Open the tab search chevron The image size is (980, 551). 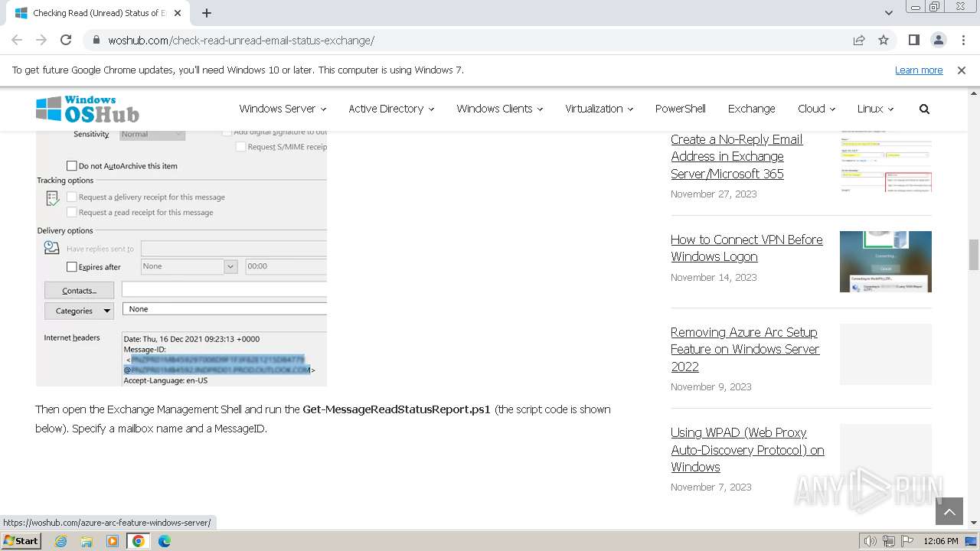[x=888, y=13]
